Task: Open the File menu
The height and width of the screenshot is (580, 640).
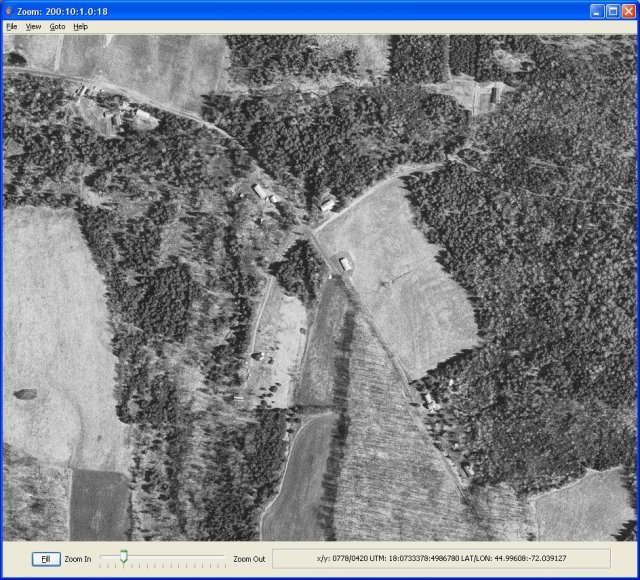Action: pyautogui.click(x=11, y=26)
